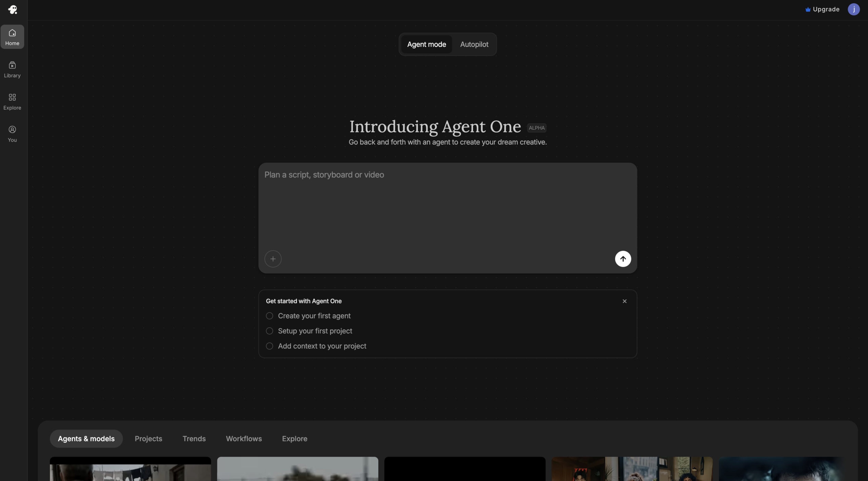868x481 pixels.
Task: Submit the prompt with the up-arrow button
Action: (x=623, y=259)
